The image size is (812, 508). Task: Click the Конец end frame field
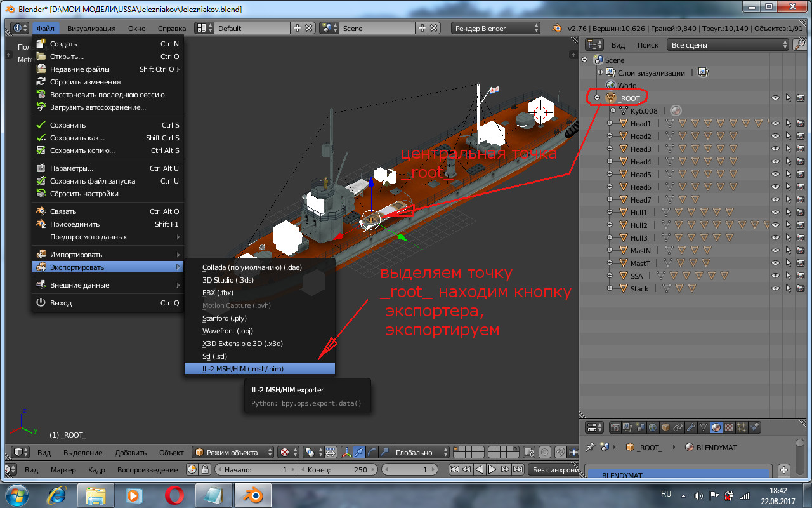337,470
